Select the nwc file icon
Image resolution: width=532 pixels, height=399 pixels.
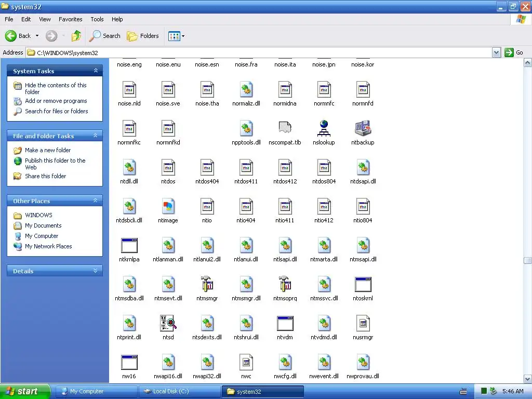(246, 362)
